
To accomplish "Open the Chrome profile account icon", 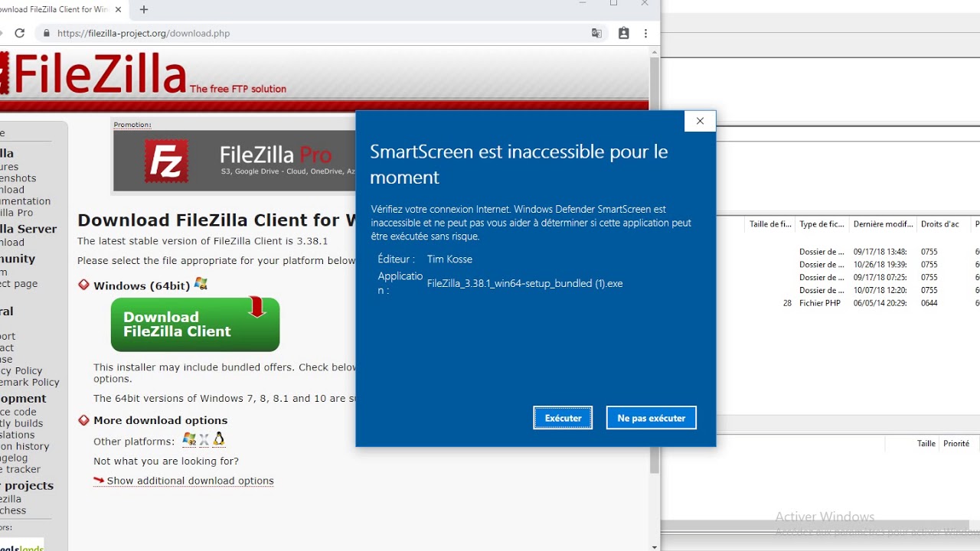I will pyautogui.click(x=624, y=33).
